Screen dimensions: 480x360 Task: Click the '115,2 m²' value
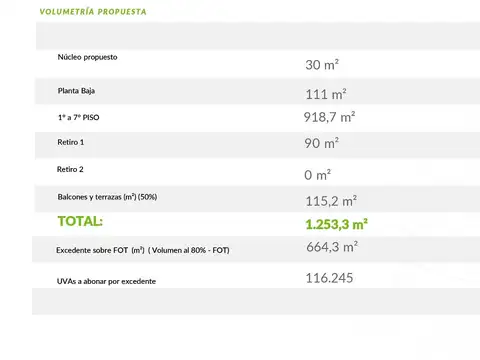(331, 201)
